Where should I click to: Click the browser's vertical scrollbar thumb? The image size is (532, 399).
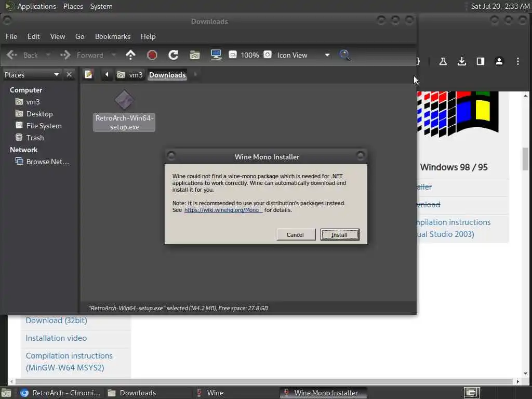pyautogui.click(x=525, y=159)
